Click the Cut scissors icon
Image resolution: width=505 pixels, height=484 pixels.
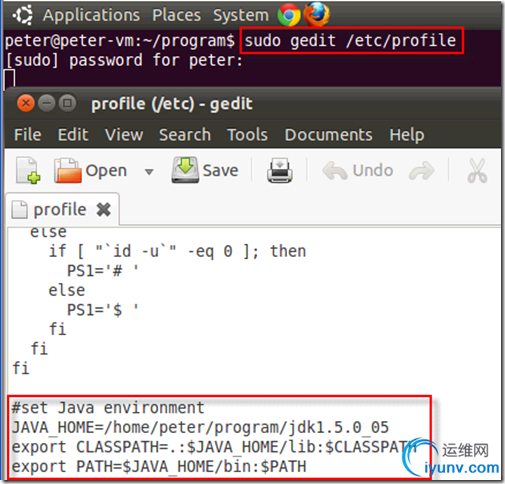tap(477, 171)
